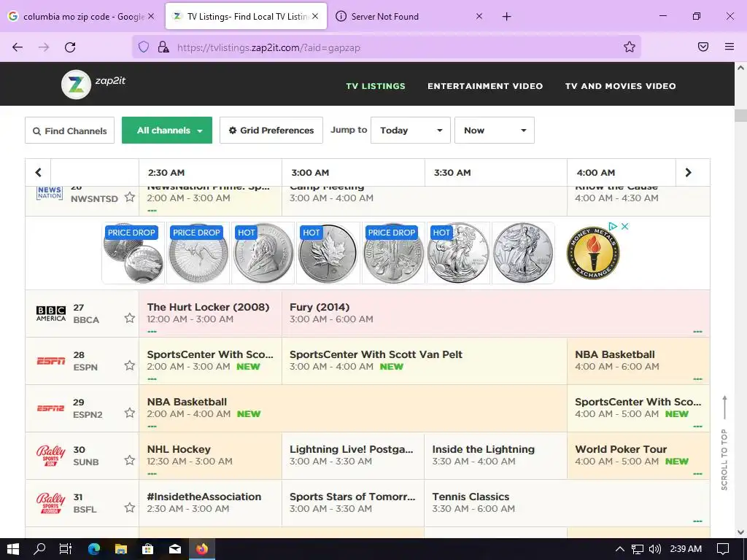747x560 pixels.
Task: Click the Find Channels button
Action: [69, 131]
